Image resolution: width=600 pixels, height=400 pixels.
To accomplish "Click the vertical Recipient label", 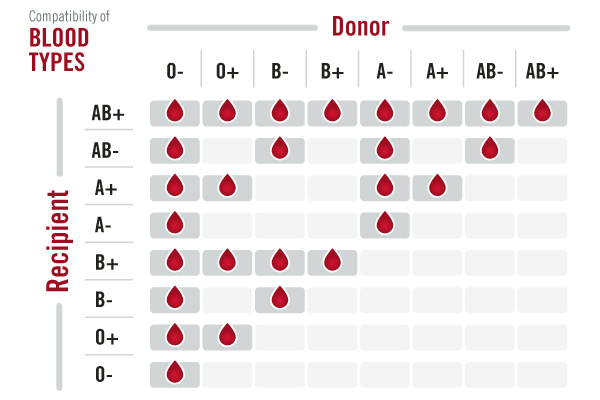I will click(x=58, y=240).
